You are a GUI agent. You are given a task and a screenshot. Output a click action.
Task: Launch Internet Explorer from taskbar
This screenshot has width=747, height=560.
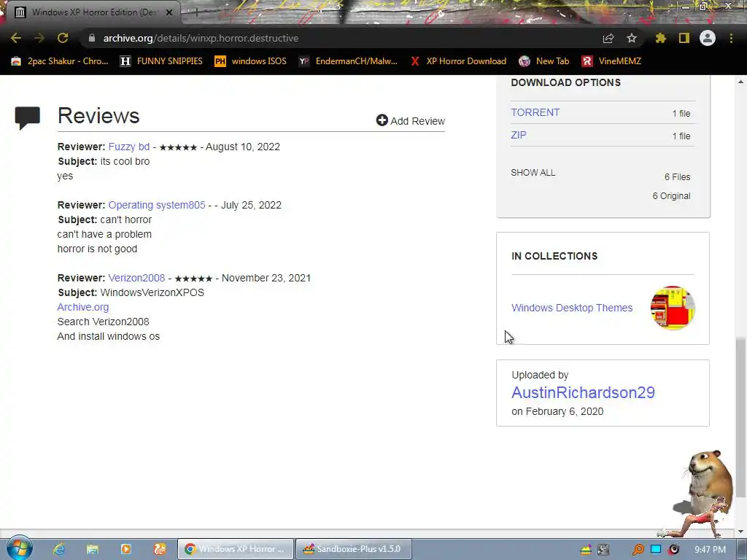tap(59, 549)
